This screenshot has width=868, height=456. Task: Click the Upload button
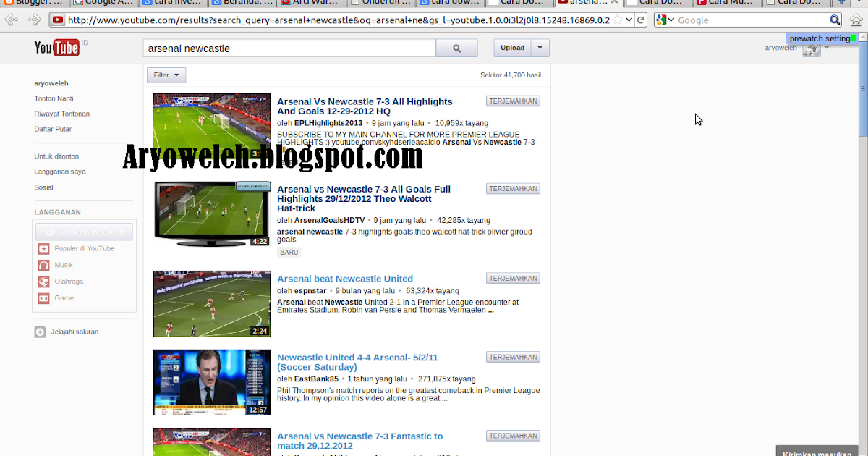click(x=513, y=48)
